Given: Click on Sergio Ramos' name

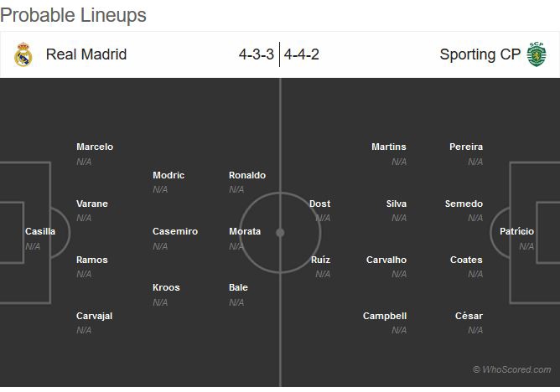Looking at the screenshot, I should [92, 260].
